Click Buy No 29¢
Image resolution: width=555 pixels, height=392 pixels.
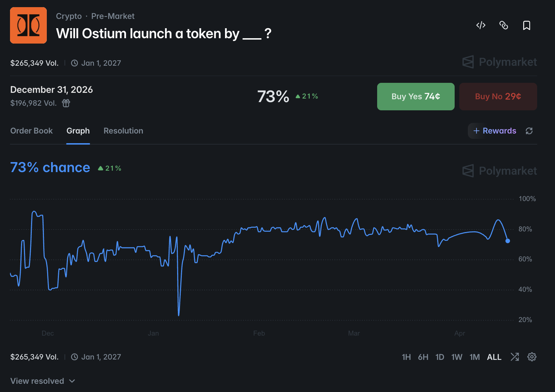pyautogui.click(x=498, y=96)
